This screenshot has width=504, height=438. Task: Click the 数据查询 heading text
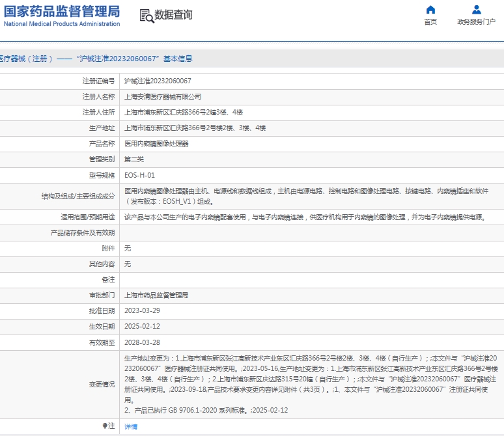click(x=174, y=15)
